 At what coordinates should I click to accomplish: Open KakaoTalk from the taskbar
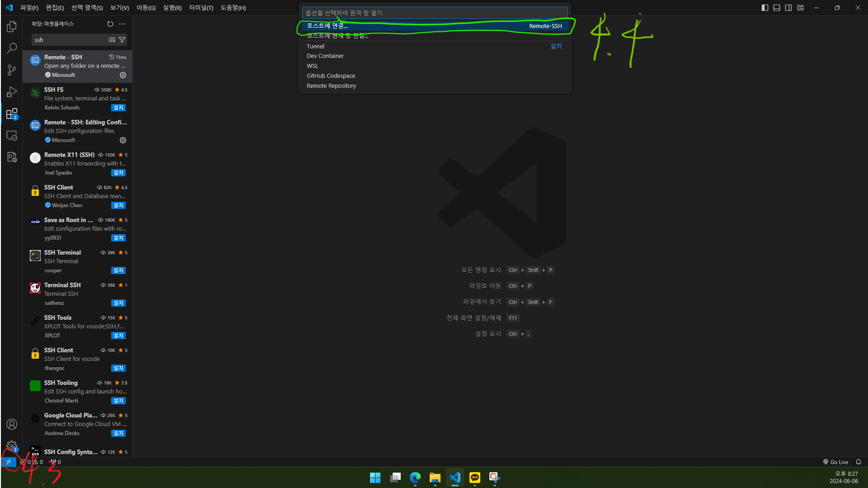(x=475, y=478)
